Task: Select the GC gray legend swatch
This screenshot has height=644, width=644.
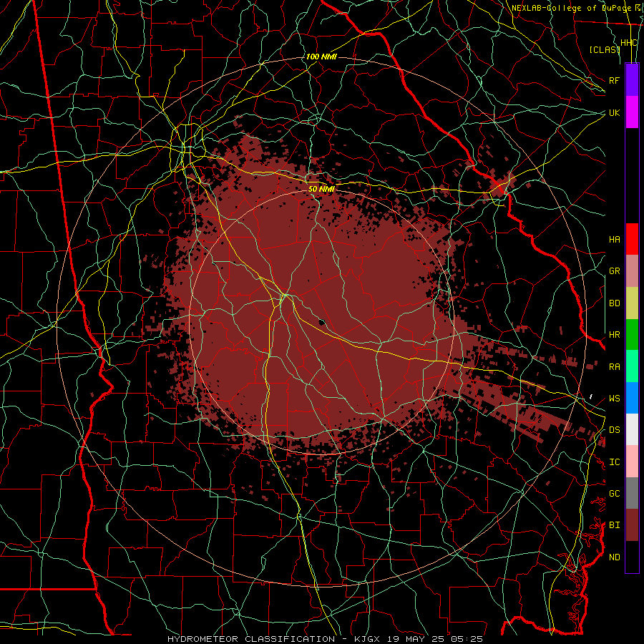Action: (x=632, y=493)
